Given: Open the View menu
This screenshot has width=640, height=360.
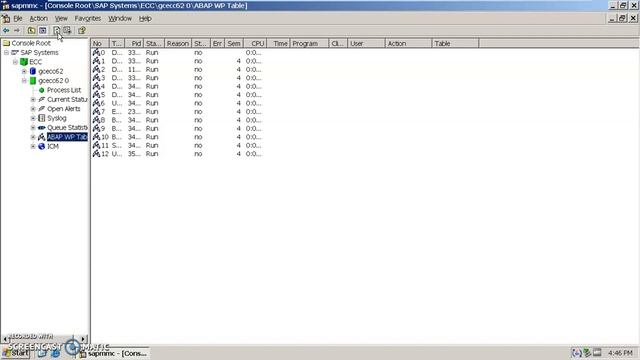Looking at the screenshot, I should (61, 18).
